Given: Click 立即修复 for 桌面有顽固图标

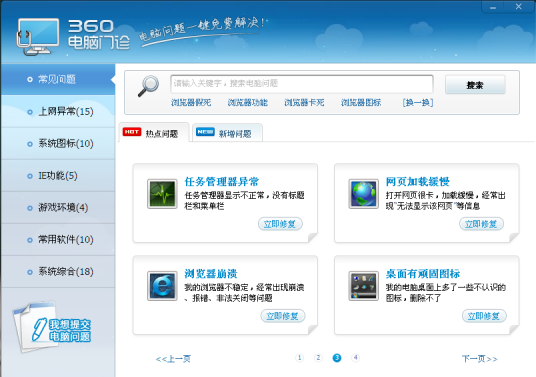Looking at the screenshot, I should [x=484, y=316].
